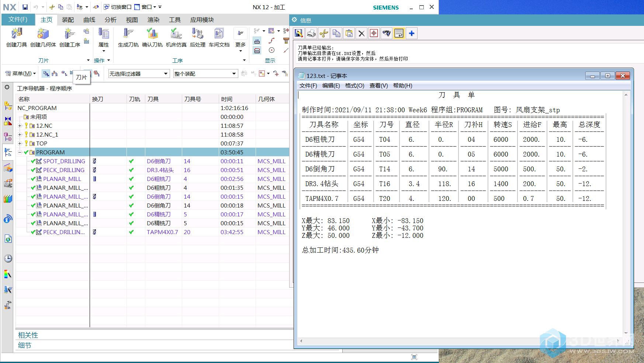Viewport: 644px width, 363px height.
Task: Open 查看(V) menu in Notepad
Action: click(379, 86)
